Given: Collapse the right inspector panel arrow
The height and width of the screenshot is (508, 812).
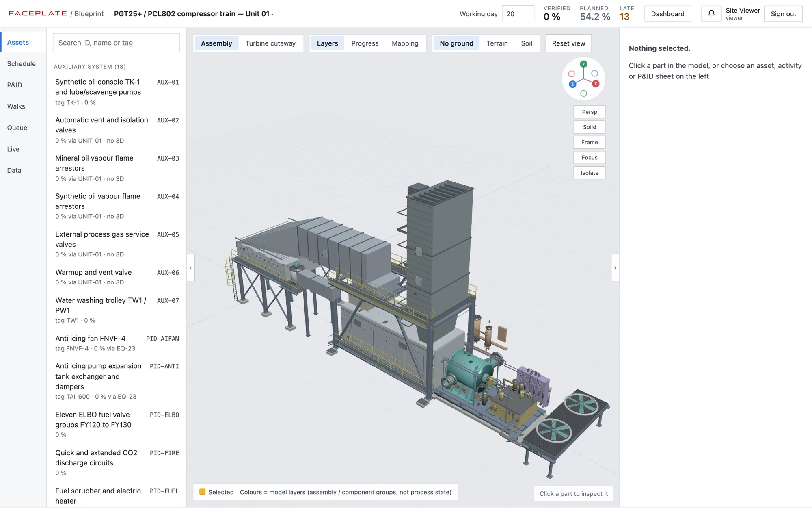Looking at the screenshot, I should click(615, 268).
